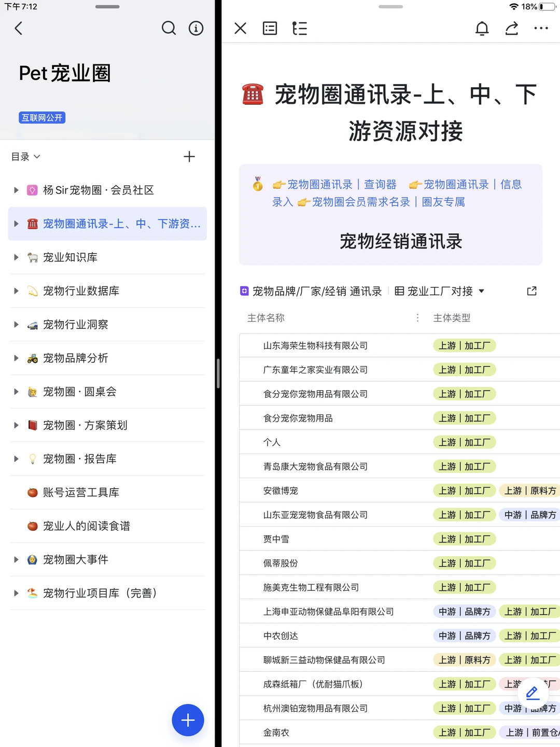Open the document outline view icon
The height and width of the screenshot is (747, 560).
point(300,29)
